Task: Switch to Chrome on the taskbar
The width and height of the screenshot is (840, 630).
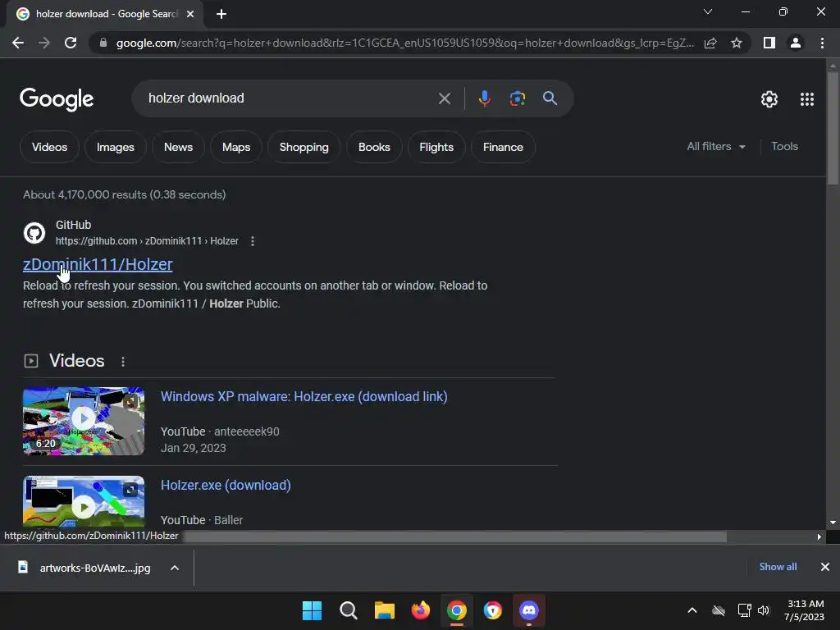Action: coord(456,610)
